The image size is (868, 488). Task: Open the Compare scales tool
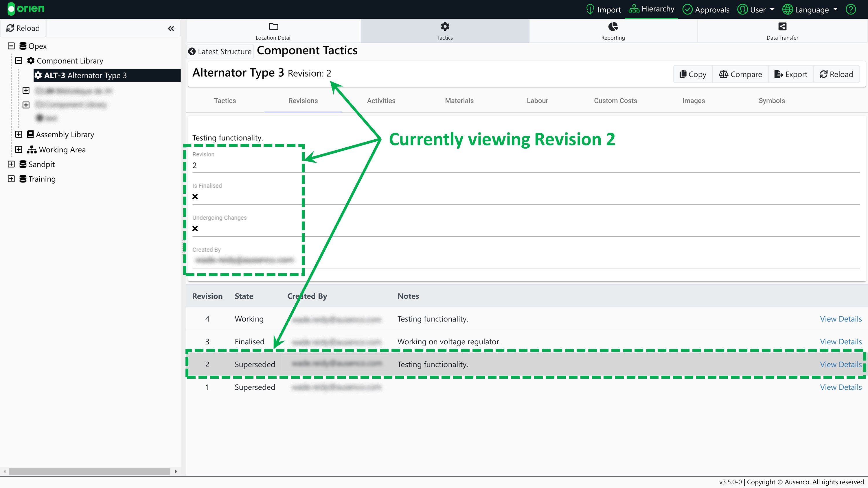(x=740, y=74)
